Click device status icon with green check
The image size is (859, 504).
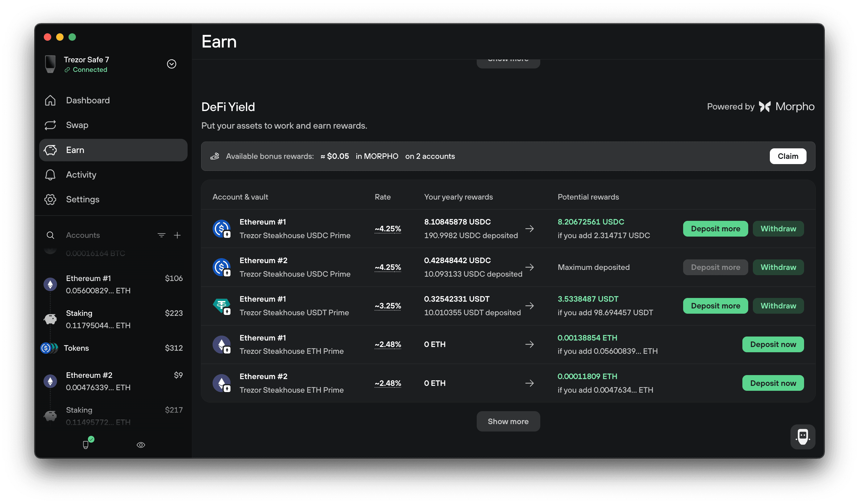tap(88, 443)
